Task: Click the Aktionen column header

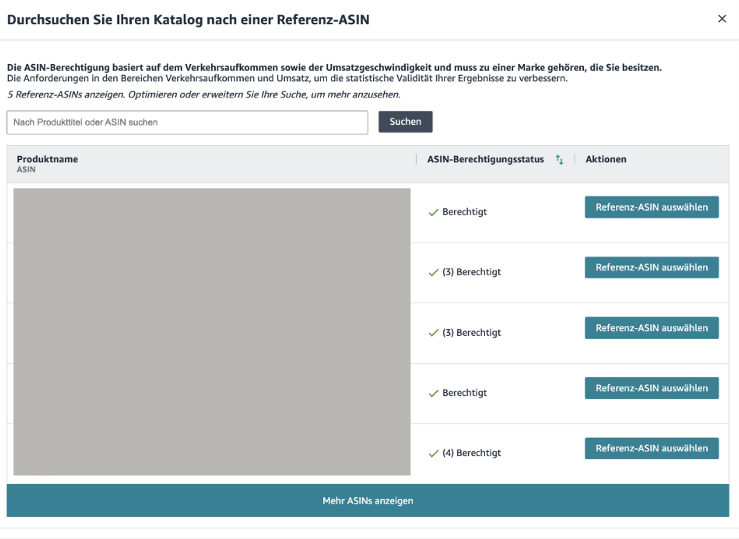Action: (606, 159)
